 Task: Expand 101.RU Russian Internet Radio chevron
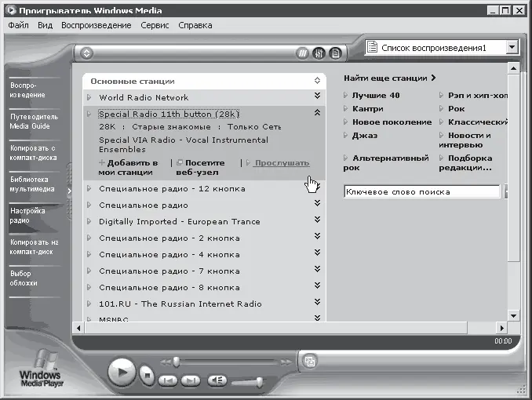tap(317, 302)
